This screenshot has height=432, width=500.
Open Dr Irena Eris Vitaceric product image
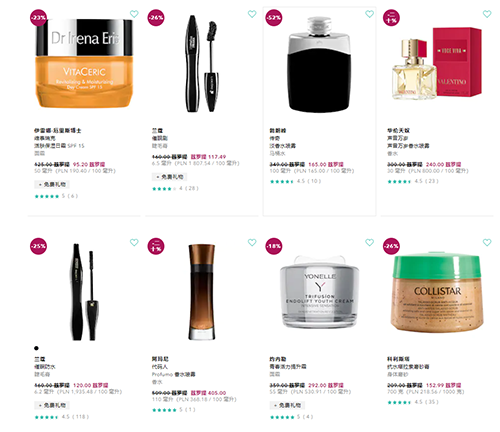84,63
